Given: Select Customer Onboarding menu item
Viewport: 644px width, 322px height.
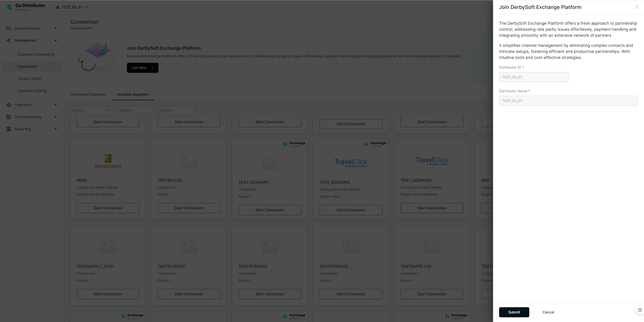Looking at the screenshot, I should point(36,54).
